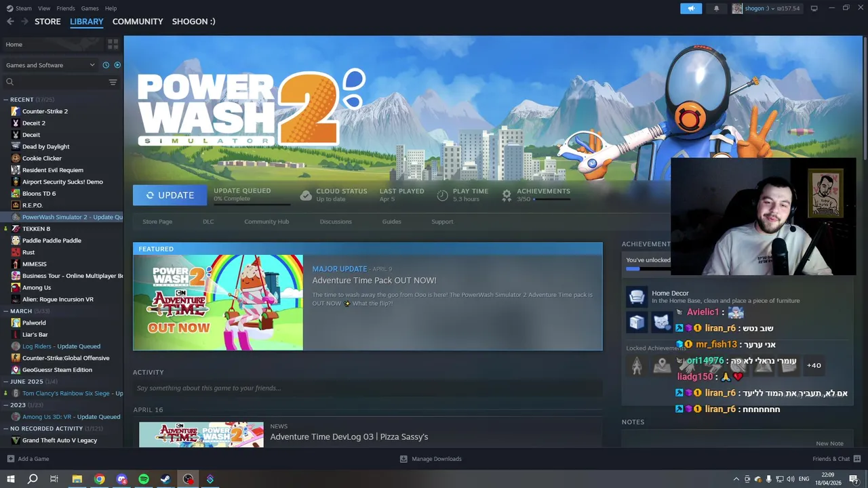
Task: Open the Adventure Time featured thumbnail
Action: point(218,302)
